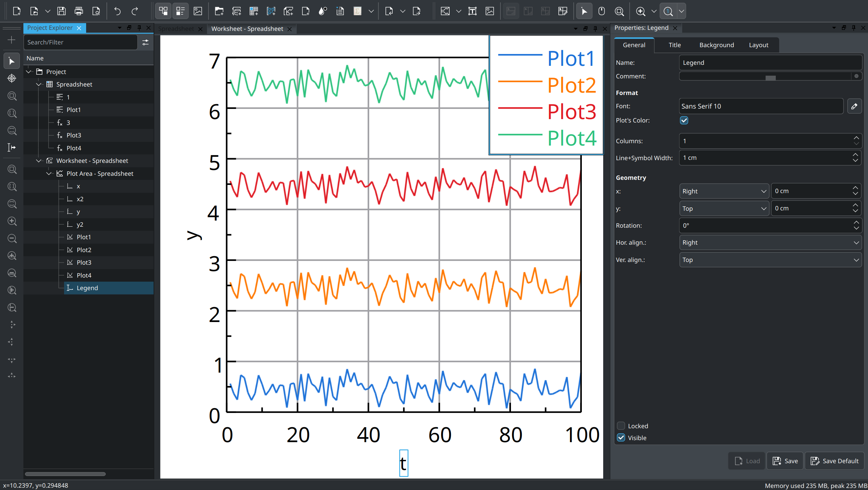Click the Save Default button

pos(834,461)
